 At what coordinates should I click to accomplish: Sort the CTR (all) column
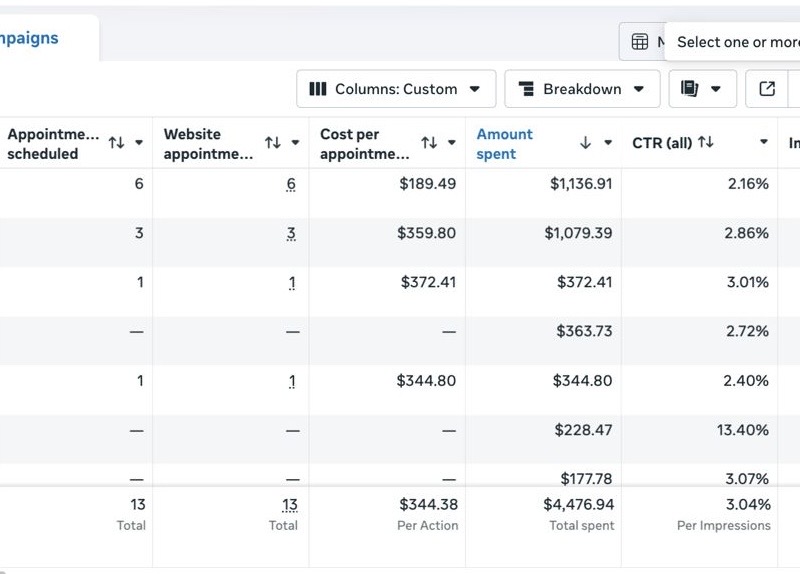(x=706, y=142)
